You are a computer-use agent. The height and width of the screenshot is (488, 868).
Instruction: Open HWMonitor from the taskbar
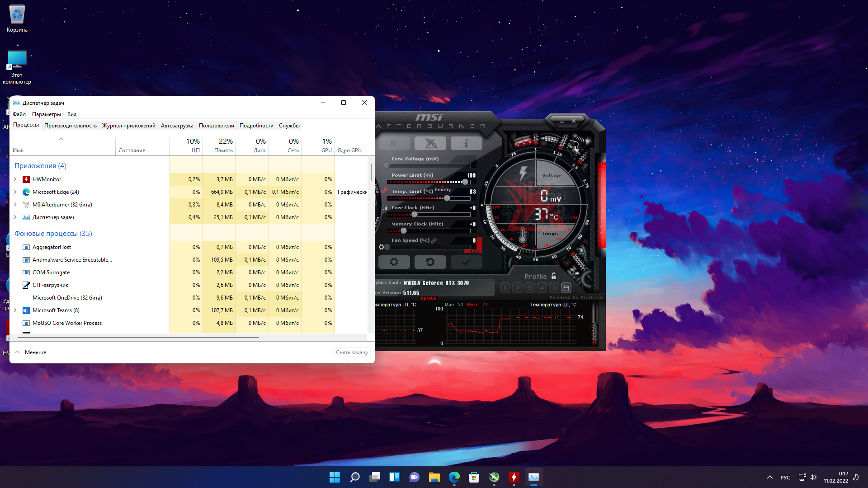click(x=514, y=477)
